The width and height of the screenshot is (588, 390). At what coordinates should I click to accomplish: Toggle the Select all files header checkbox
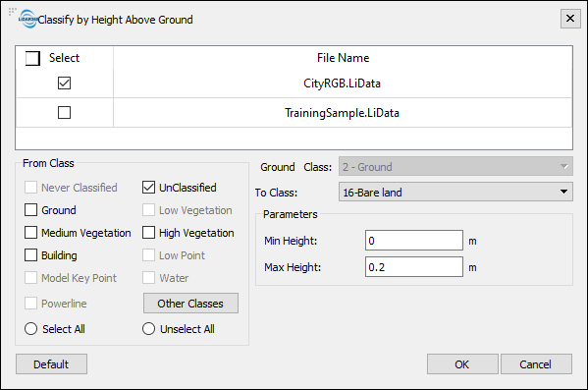pyautogui.click(x=32, y=58)
